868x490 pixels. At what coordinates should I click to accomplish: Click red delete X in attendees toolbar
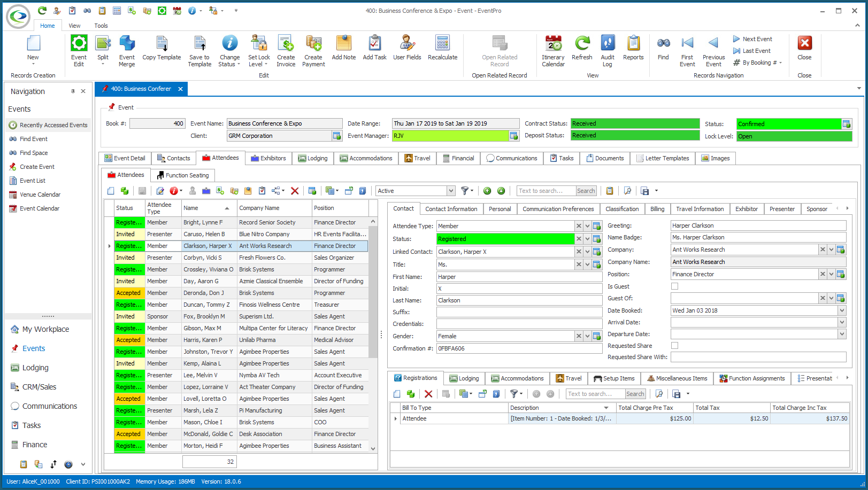click(x=295, y=191)
